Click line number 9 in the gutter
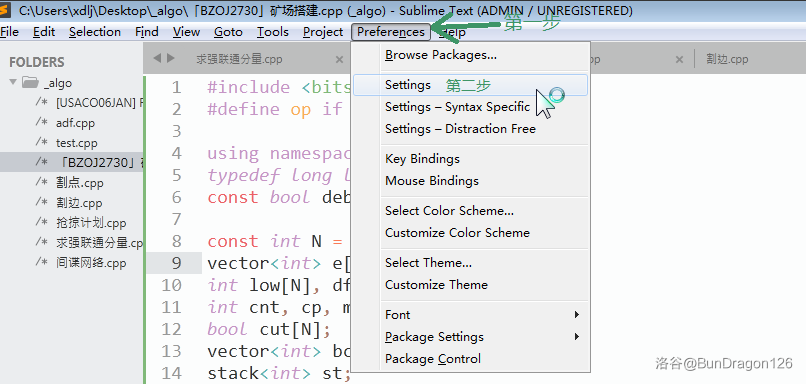Image resolution: width=806 pixels, height=384 pixels. click(176, 263)
